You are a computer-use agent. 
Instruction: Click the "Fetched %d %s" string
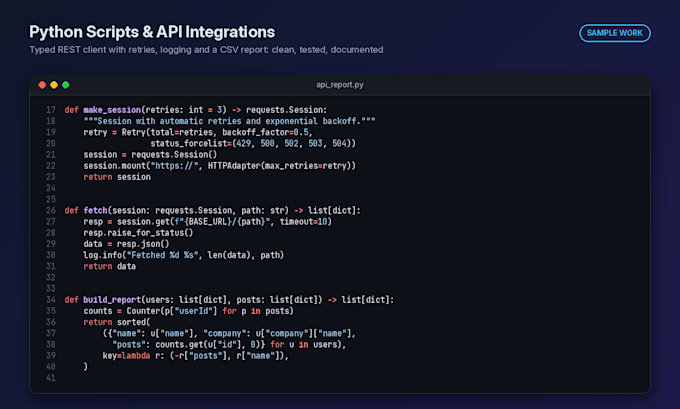[x=162, y=255]
